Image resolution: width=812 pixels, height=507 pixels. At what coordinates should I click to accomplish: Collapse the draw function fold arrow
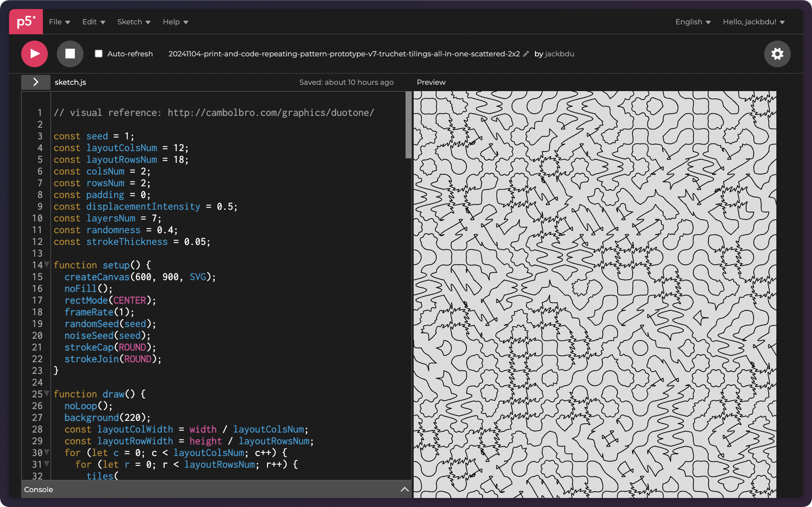coord(46,394)
